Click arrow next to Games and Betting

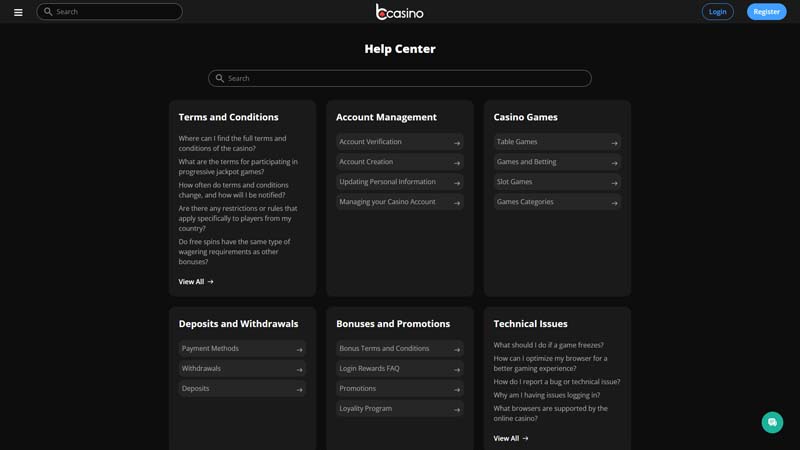pyautogui.click(x=614, y=163)
